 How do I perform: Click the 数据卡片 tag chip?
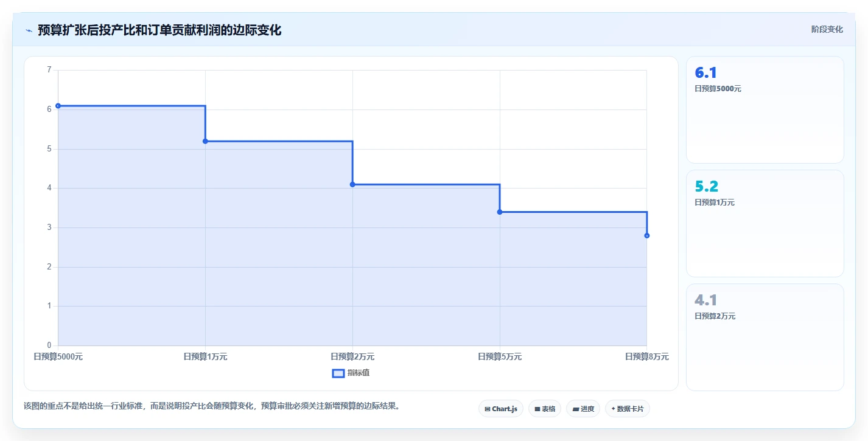(x=628, y=409)
